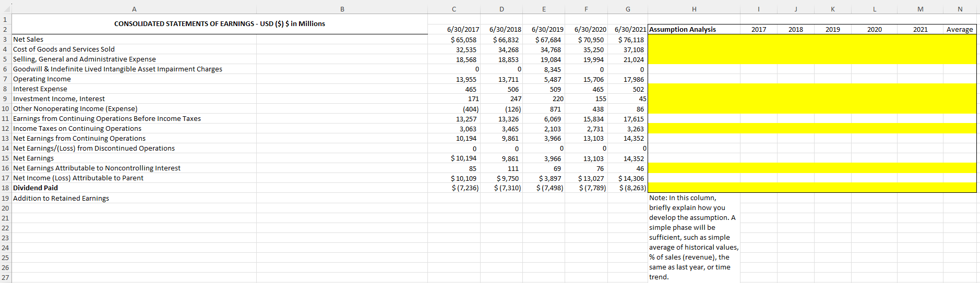Select the Operating Income label cell
This screenshot has height=283, width=980.
tap(134, 79)
